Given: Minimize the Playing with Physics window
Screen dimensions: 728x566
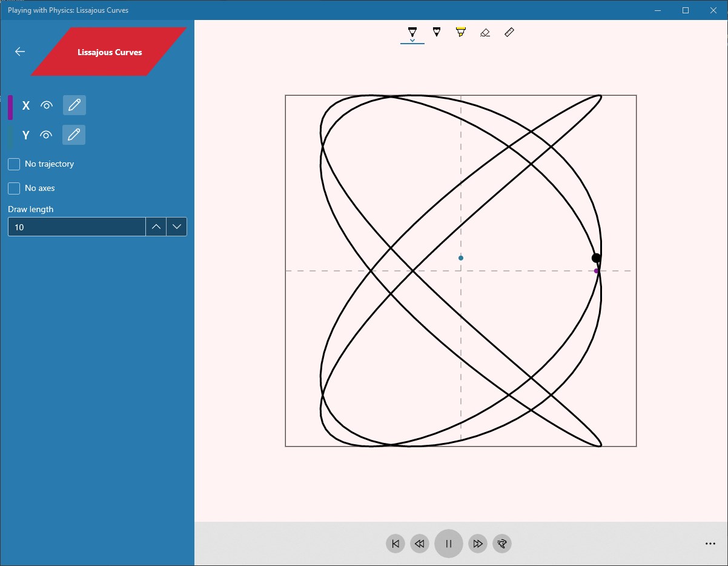Looking at the screenshot, I should coord(658,10).
